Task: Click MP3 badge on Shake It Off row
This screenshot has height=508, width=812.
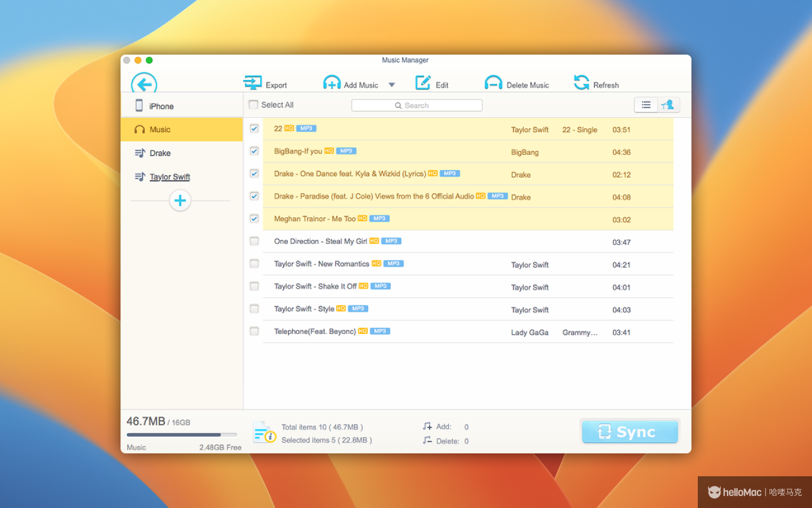Action: click(381, 286)
